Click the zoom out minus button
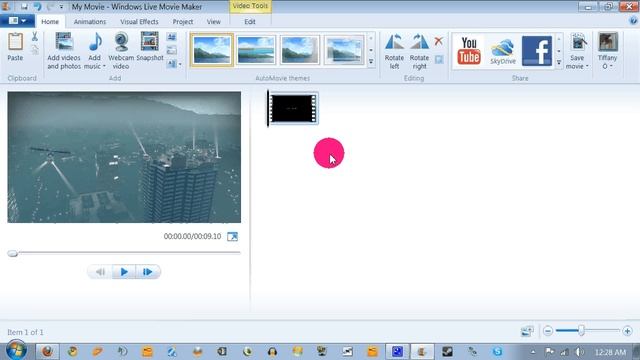 pyautogui.click(x=548, y=331)
